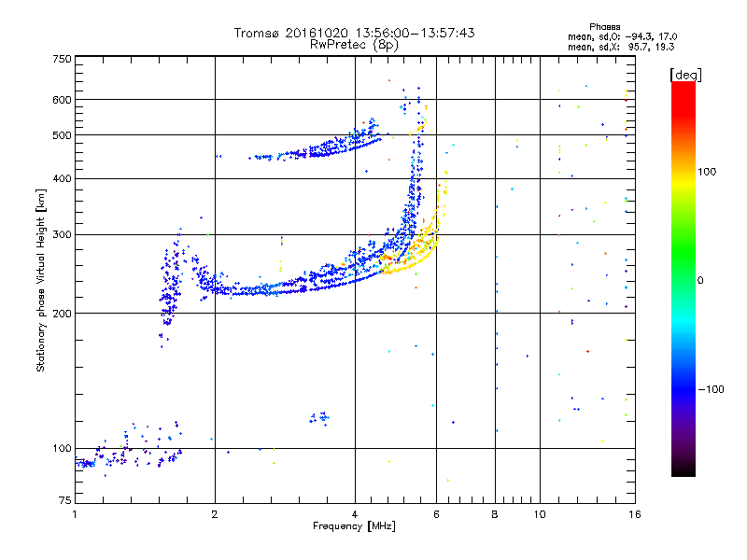Click the [deg] unit label above the colorbar
747x560 pixels.
[x=685, y=74]
